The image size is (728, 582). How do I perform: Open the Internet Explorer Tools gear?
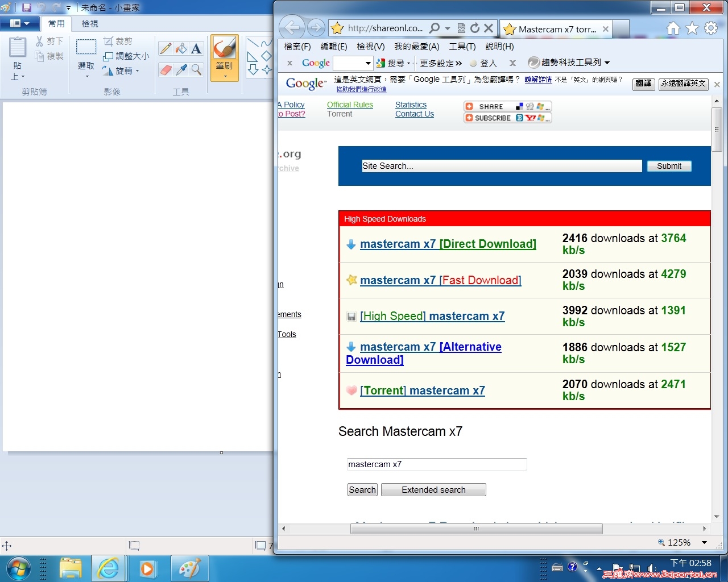[x=711, y=28]
